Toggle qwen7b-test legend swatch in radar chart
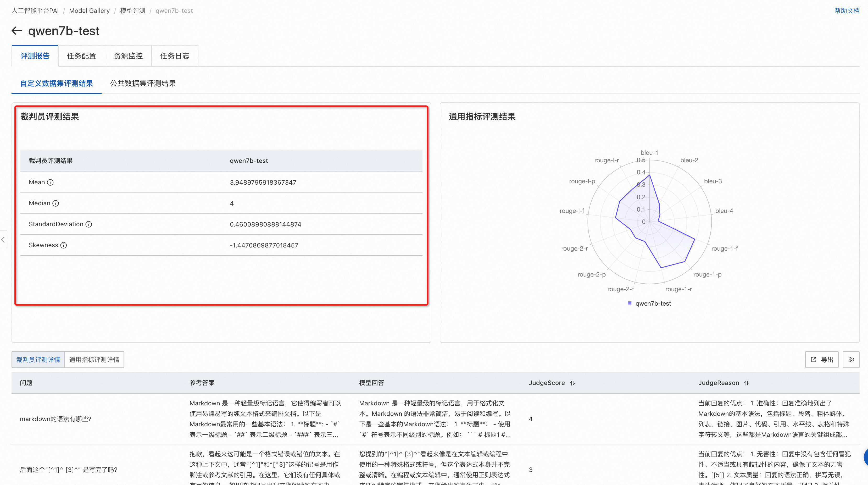Viewport: 868px width, 485px height. click(630, 303)
